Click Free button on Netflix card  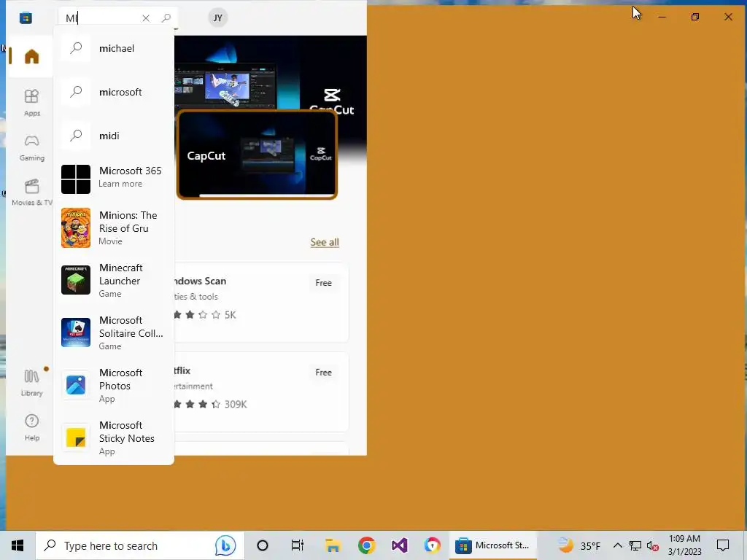323,373
